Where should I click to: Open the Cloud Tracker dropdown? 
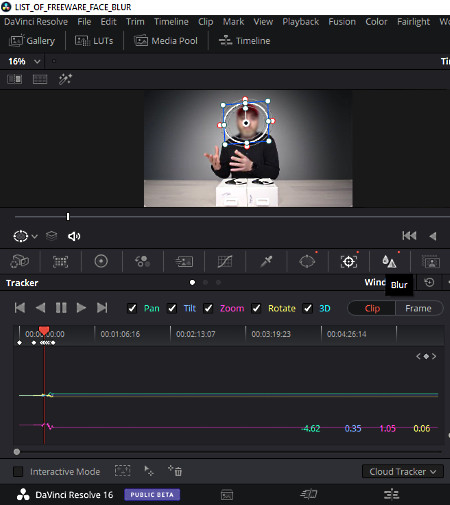click(x=403, y=472)
